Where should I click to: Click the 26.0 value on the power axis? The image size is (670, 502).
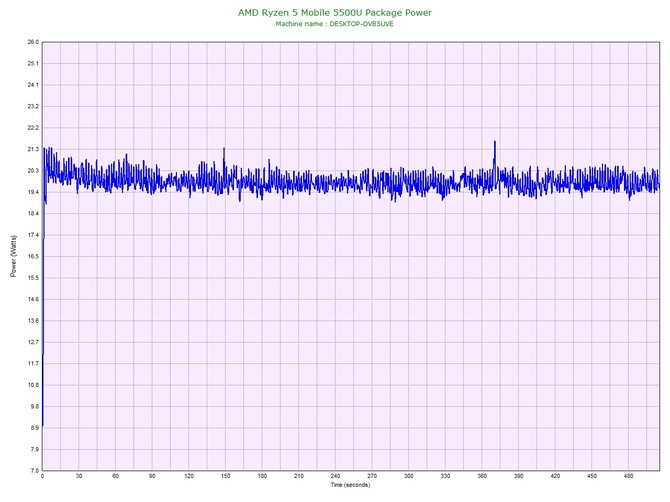pyautogui.click(x=33, y=42)
